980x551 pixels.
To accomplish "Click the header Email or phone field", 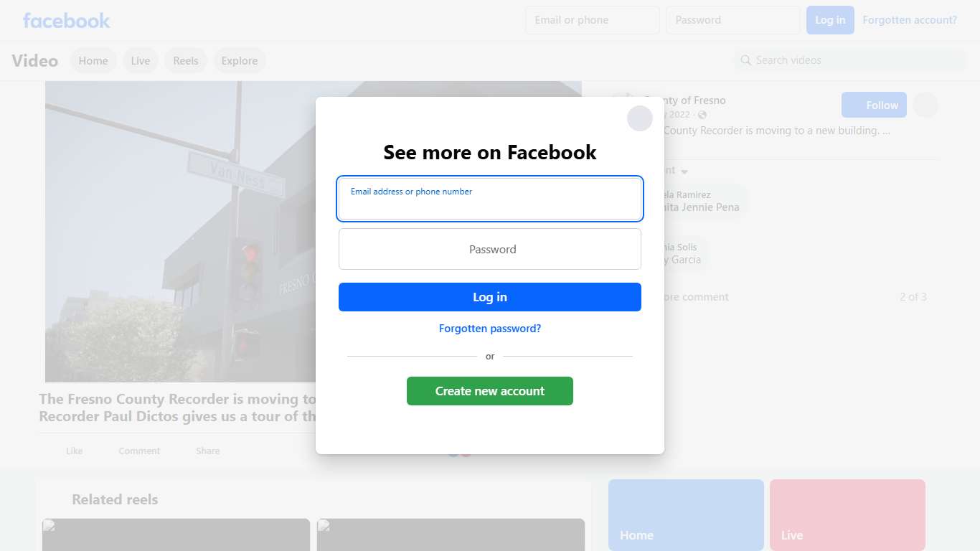I will 593,20.
